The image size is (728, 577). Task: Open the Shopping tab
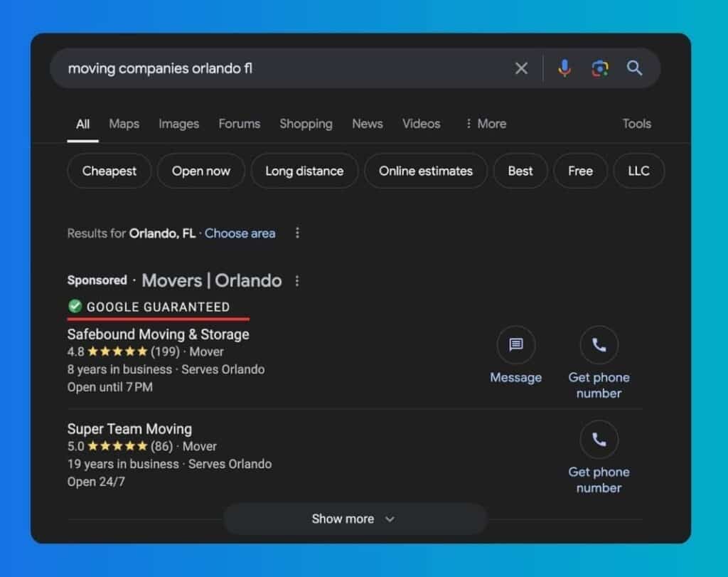coord(306,124)
